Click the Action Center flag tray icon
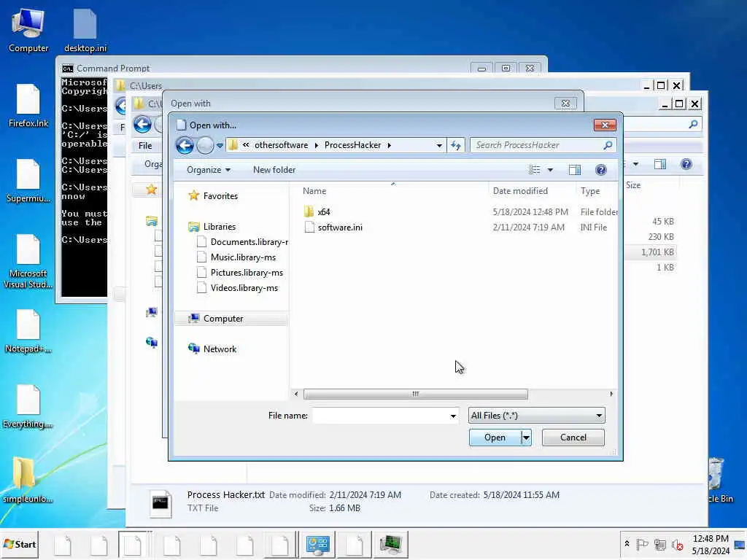 [642, 544]
